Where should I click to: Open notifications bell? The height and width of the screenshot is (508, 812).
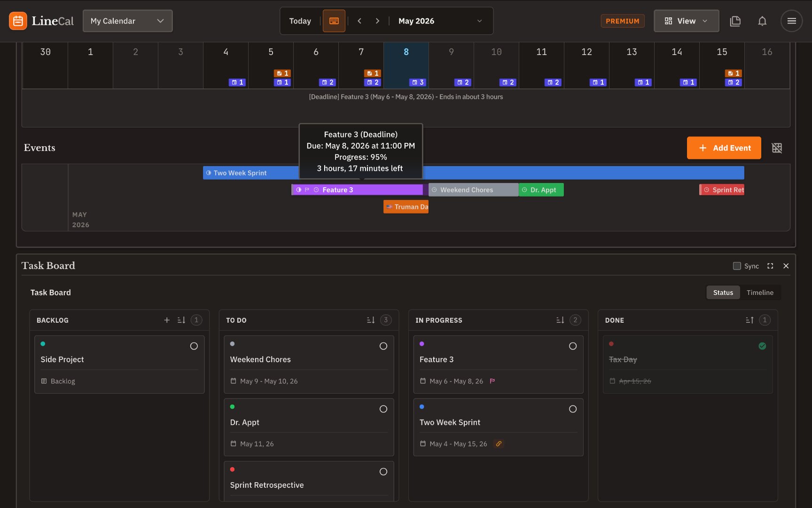[x=762, y=21]
